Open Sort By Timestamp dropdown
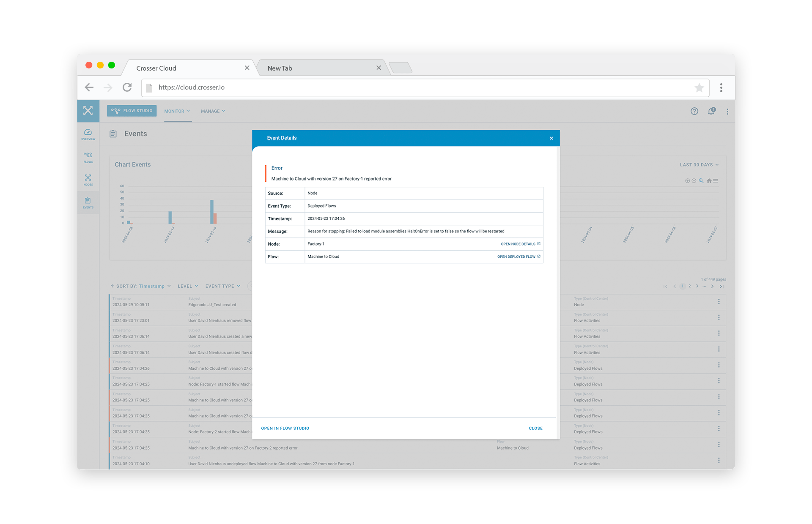 [x=141, y=286]
